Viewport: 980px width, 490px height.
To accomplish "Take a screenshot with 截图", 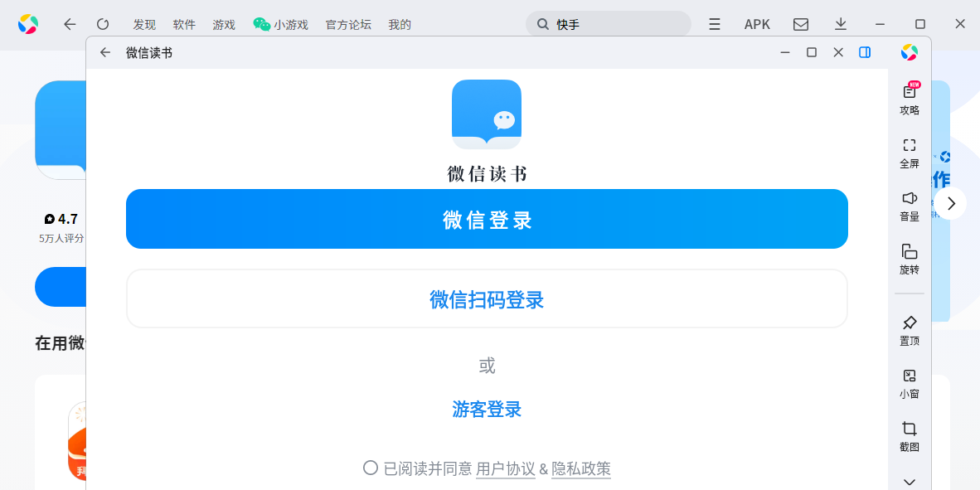I will (910, 438).
